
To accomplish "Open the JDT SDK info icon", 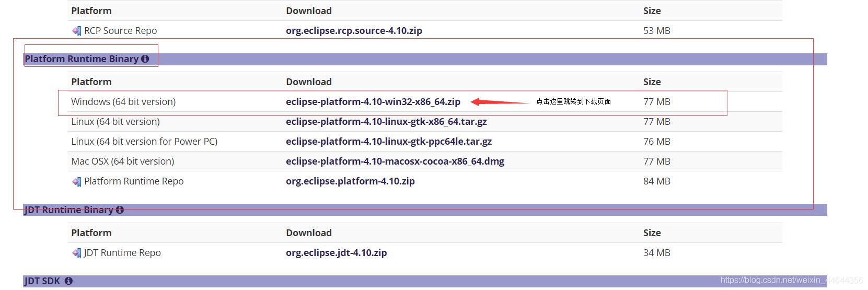I will pyautogui.click(x=68, y=281).
